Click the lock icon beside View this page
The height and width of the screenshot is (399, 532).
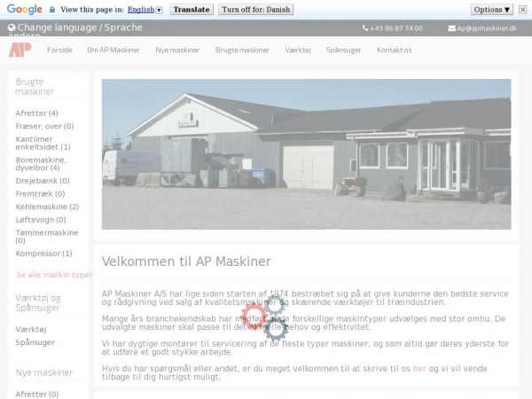coord(52,10)
